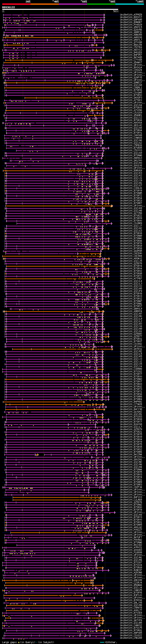The image size is (146, 644).
Task: Select hit label UniRef100_Q26056
Action: (x=131, y=30)
